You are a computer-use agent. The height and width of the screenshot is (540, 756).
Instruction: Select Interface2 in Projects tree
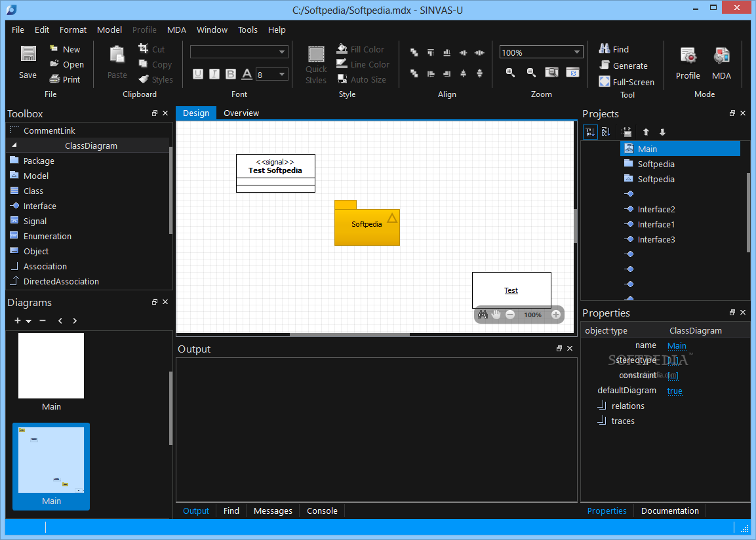[x=656, y=209]
